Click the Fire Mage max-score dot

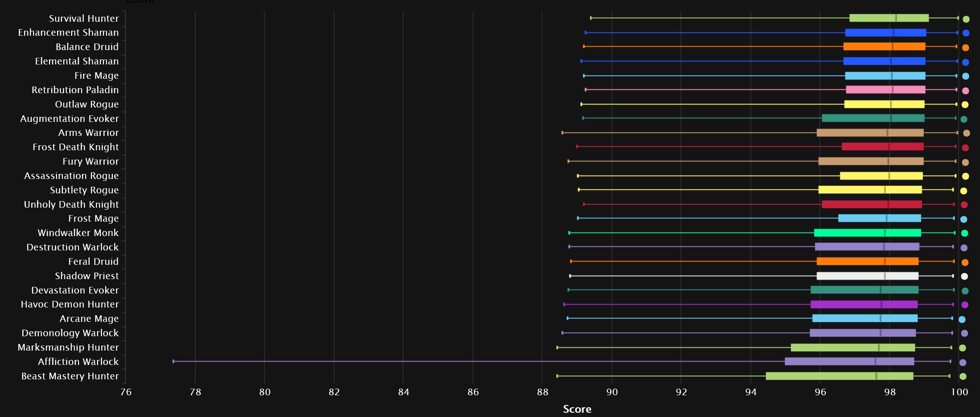966,76
